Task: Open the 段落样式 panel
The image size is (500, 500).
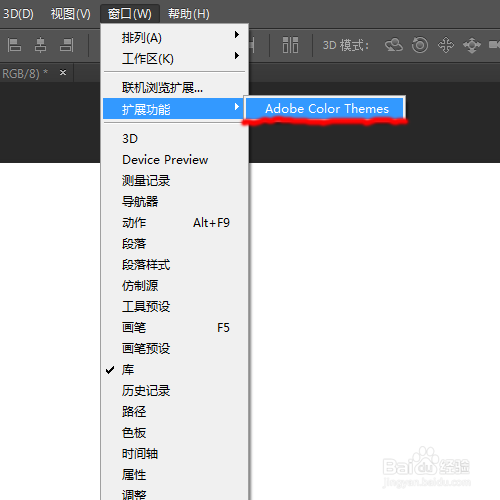Action: tap(175, 265)
